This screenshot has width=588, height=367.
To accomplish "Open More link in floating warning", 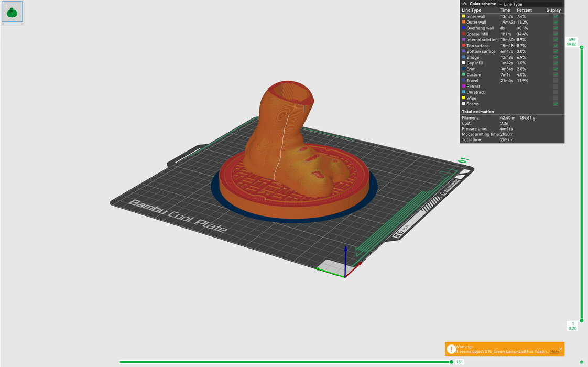I will coord(554,352).
